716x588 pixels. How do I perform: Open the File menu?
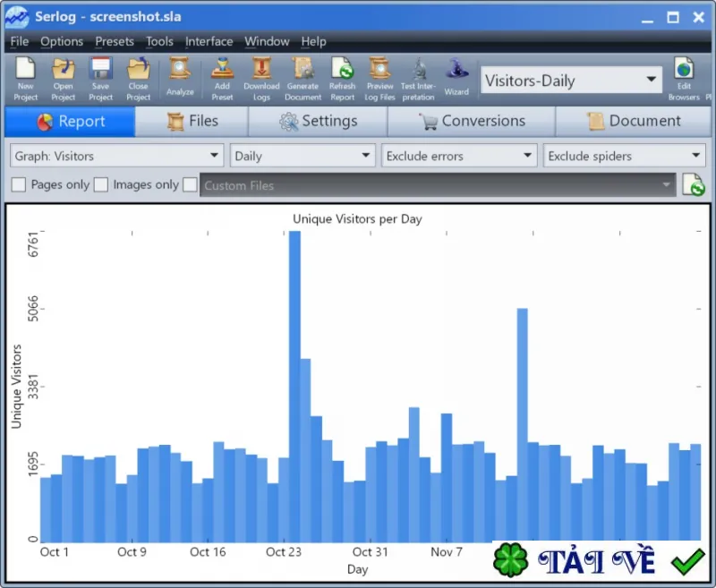pos(20,41)
